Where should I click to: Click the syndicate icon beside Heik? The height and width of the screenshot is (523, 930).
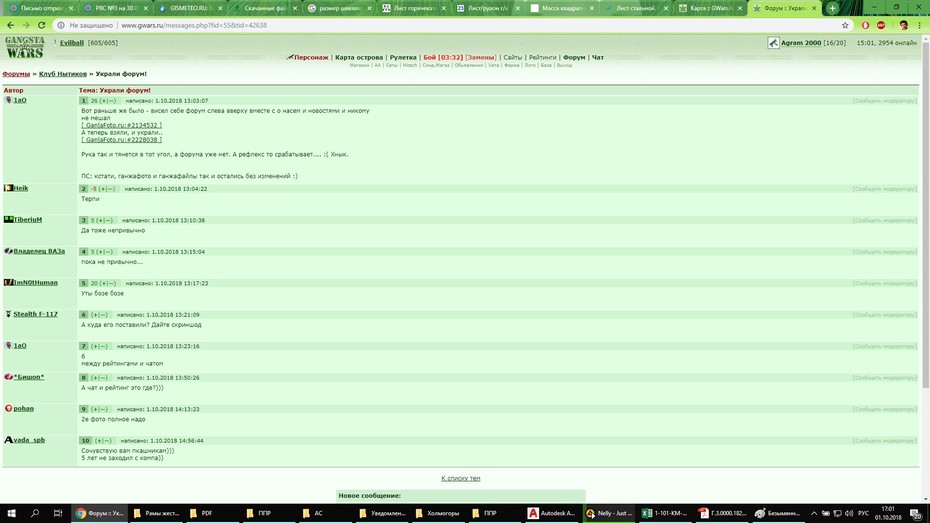8,188
